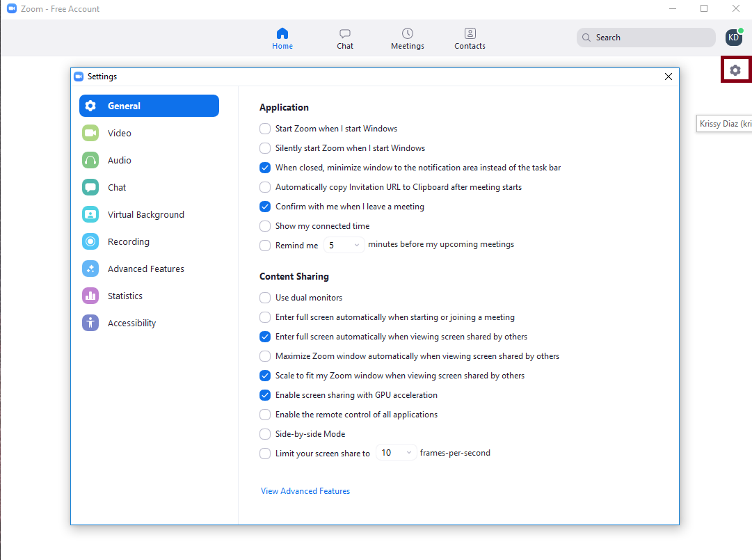Open the Virtual Background settings tab
The width and height of the screenshot is (752, 560).
[x=149, y=214]
